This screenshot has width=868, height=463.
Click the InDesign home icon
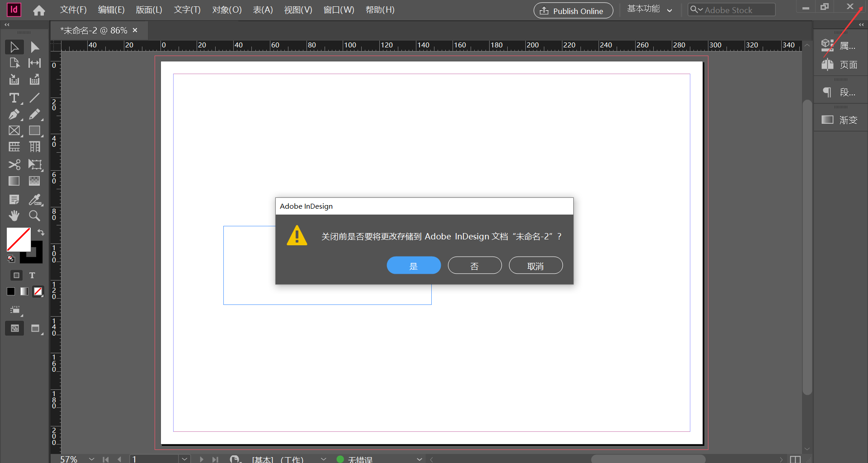(39, 10)
